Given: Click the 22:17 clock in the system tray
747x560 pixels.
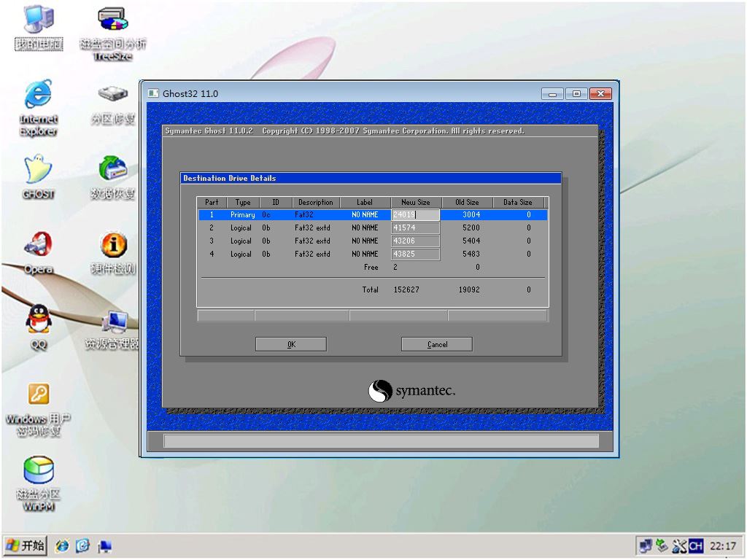Looking at the screenshot, I should pos(723,545).
